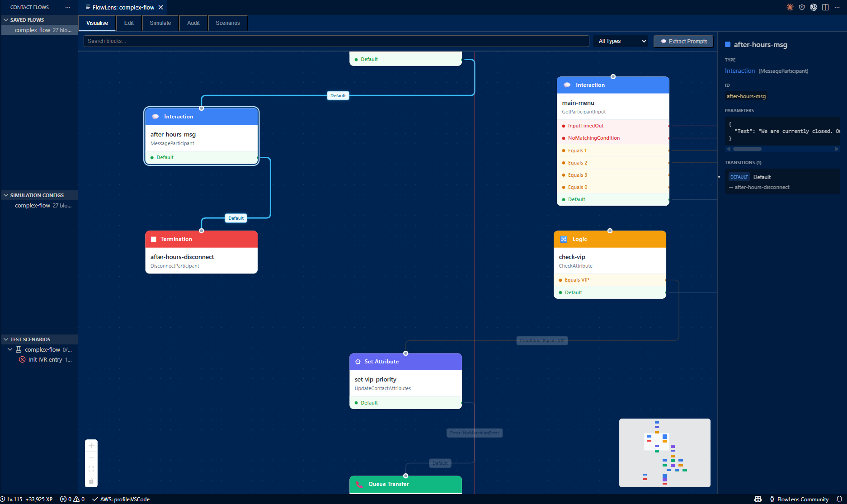Open the Audit tab
Viewport: 847px width, 504px height.
(x=193, y=23)
